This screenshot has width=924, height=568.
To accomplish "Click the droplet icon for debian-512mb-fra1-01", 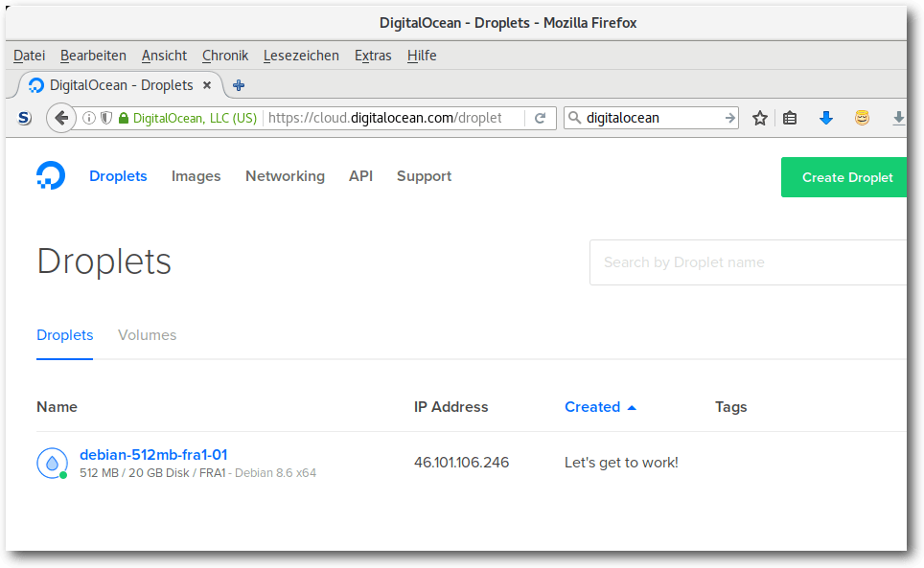I will 53,464.
